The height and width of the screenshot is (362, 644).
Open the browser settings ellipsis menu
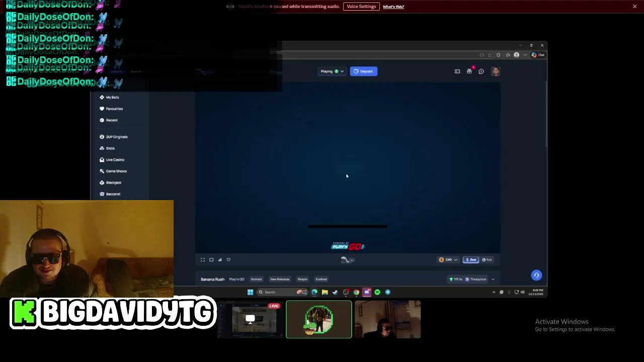[526, 55]
